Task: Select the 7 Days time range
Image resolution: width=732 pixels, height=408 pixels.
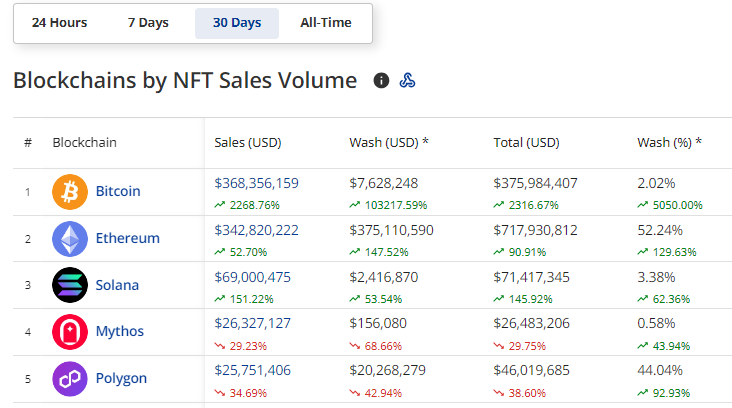Action: tap(148, 23)
